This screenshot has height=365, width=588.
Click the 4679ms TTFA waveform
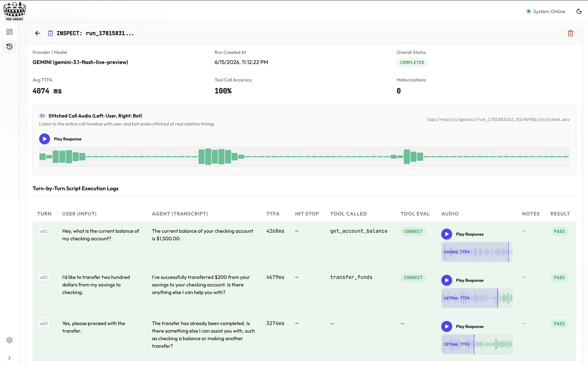coord(477,298)
